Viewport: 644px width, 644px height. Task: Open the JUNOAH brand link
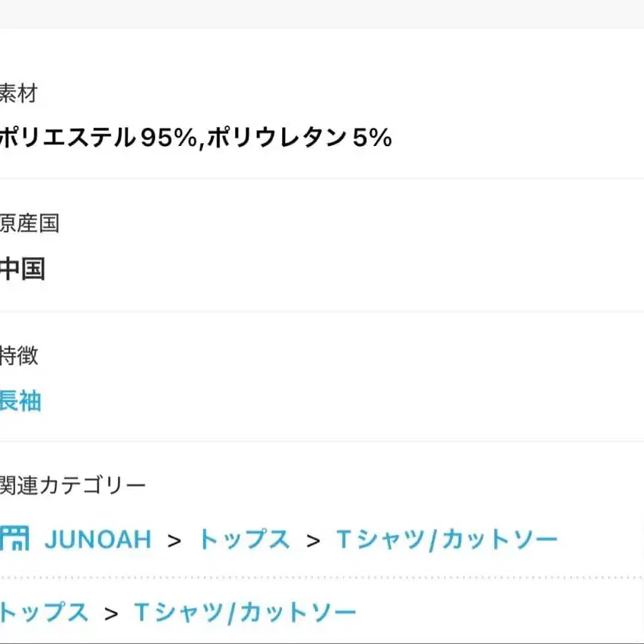coord(97,540)
